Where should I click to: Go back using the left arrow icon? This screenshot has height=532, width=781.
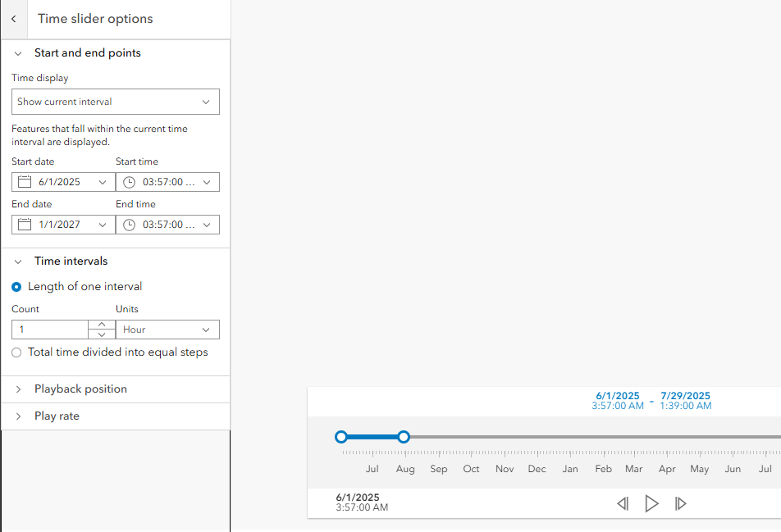[x=14, y=19]
